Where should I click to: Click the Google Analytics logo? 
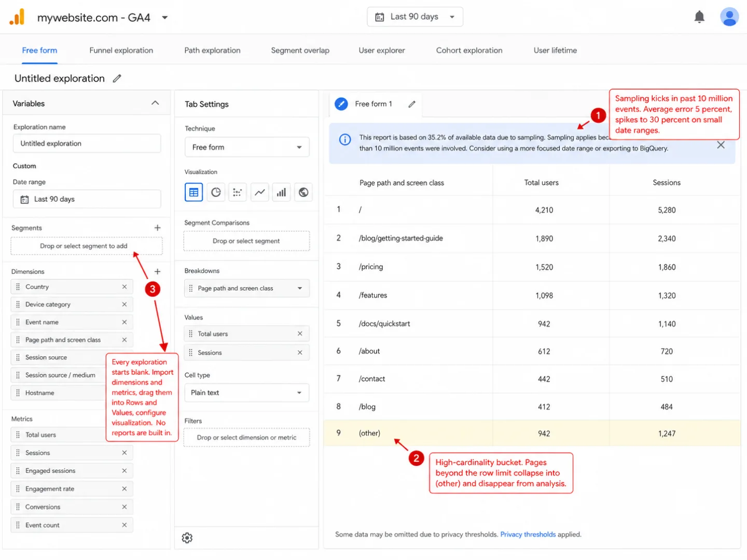pos(17,17)
